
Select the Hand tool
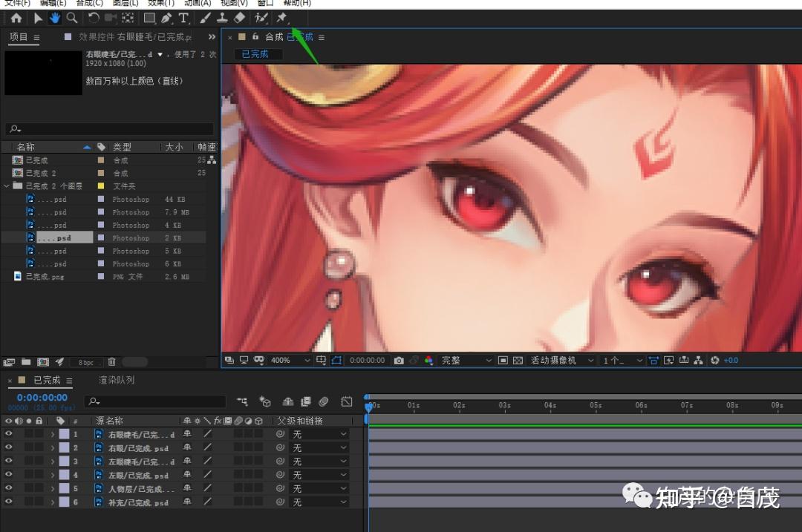point(54,19)
